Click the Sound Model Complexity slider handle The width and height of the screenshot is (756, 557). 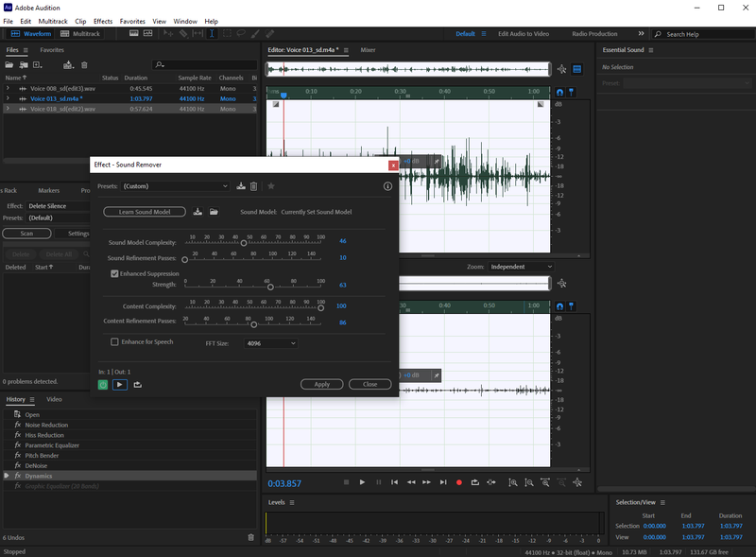(244, 242)
